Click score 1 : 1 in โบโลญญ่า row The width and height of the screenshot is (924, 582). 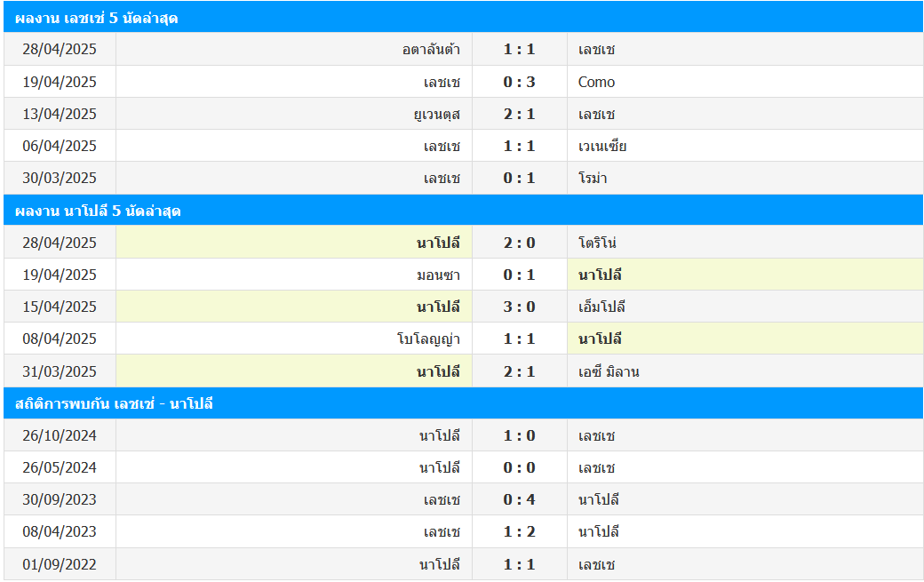point(519,339)
